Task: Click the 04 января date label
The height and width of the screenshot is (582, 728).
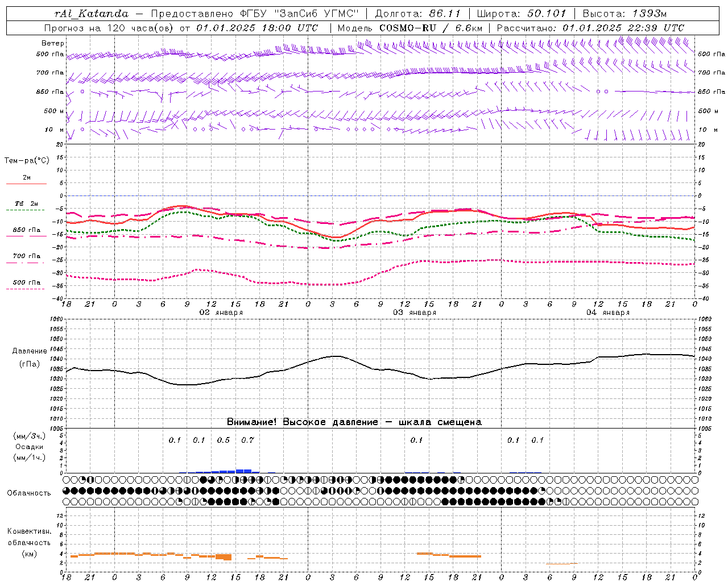Action: (x=608, y=313)
